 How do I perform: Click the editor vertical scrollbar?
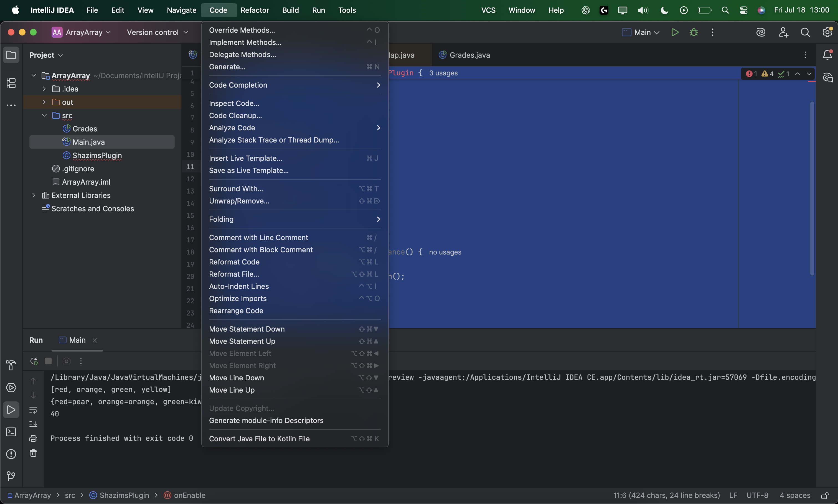pos(812,189)
